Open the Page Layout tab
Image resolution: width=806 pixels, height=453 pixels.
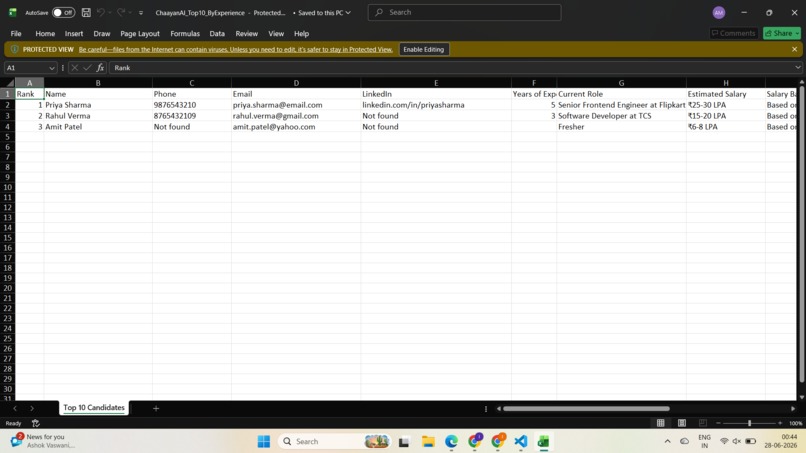pos(140,33)
